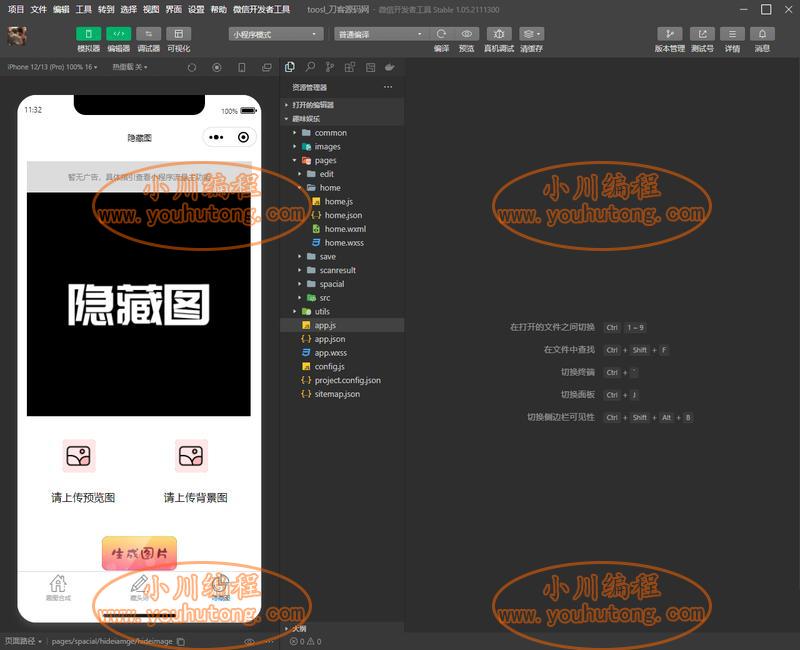Select the app.js file
800x650 pixels.
343,326
